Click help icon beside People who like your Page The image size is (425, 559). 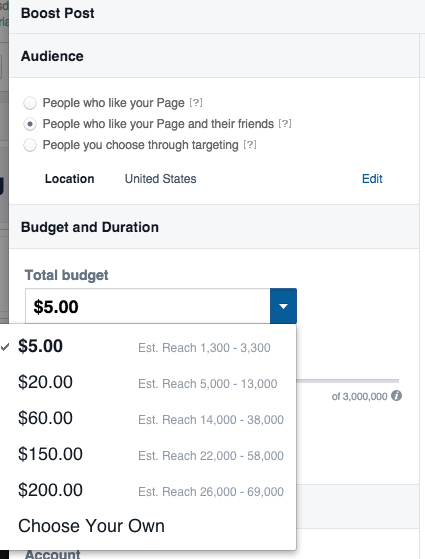(x=196, y=103)
